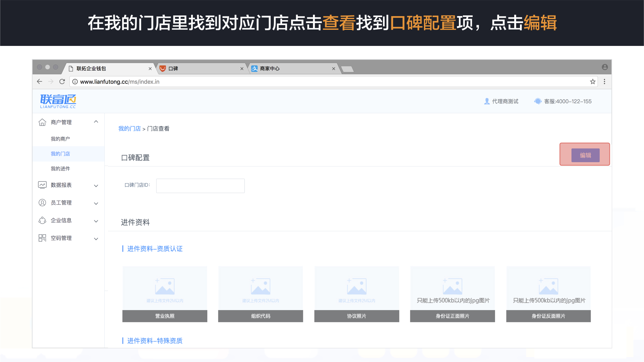Close the 商家中心 browser tab
Viewport: 644px width, 362px height.
[x=333, y=69]
